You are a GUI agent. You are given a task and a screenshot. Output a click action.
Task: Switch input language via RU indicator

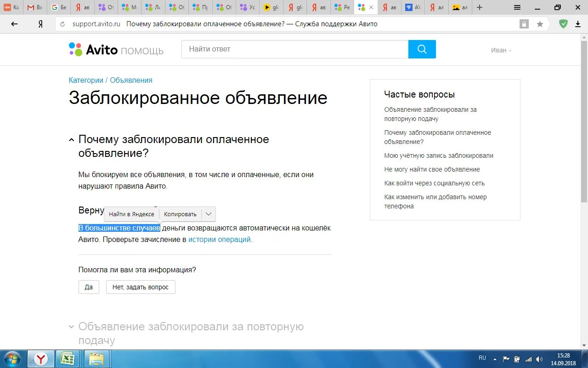click(x=482, y=357)
